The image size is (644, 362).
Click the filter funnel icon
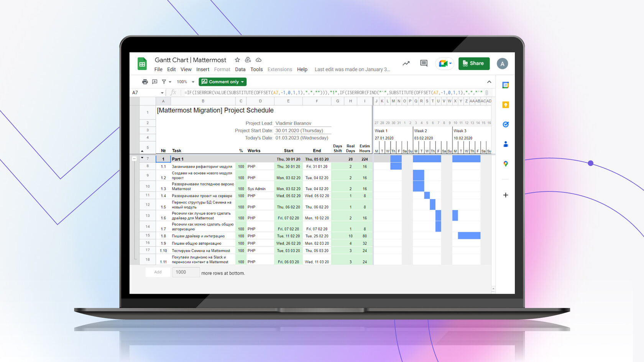[164, 82]
